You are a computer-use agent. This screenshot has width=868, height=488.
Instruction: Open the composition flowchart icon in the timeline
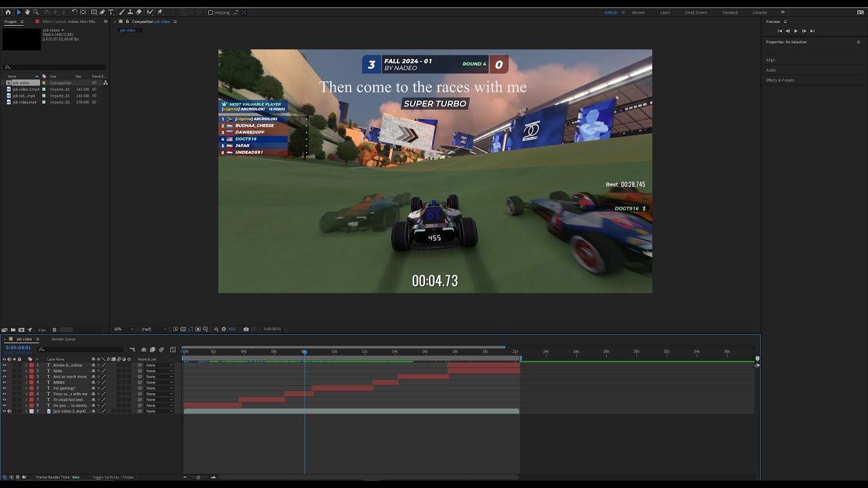point(132,350)
